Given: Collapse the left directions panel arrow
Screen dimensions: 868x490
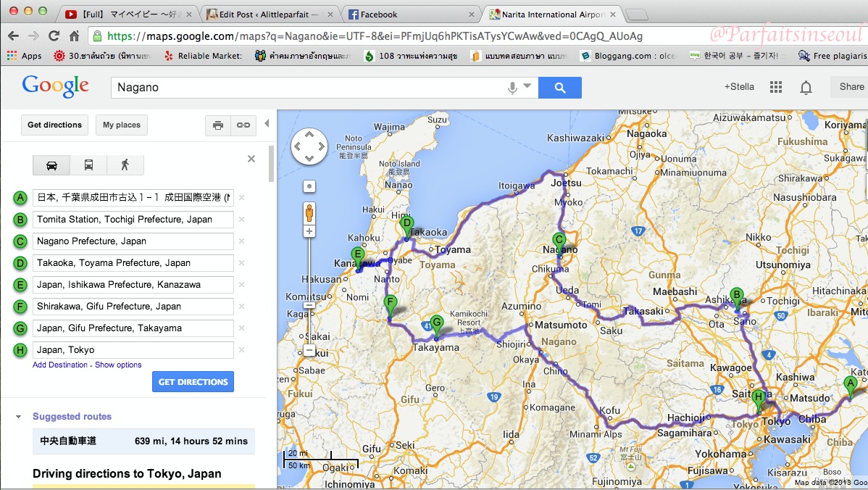Looking at the screenshot, I should pyautogui.click(x=267, y=123).
